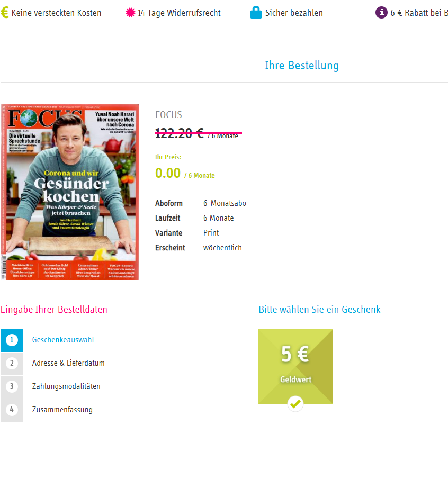Click the 14 Tage Widerrufsrecht text
This screenshot has width=448, height=479.
(x=179, y=13)
